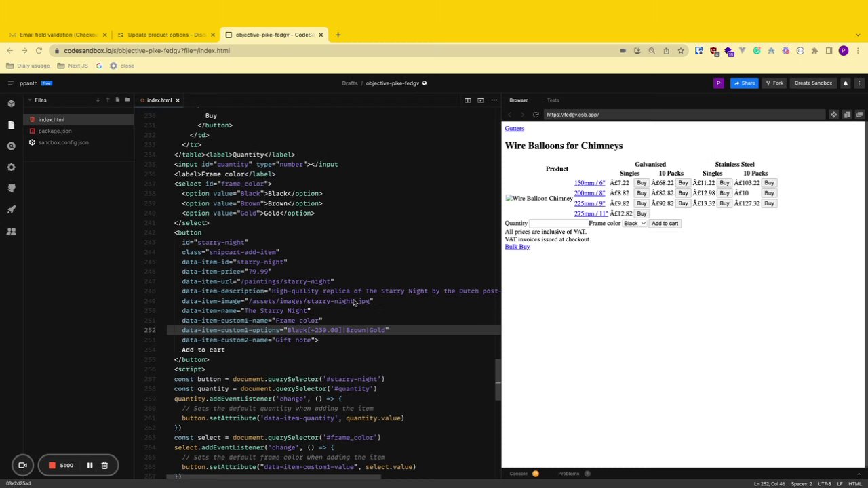Open the Console panel
Screen dimensions: 868x488
point(519,474)
